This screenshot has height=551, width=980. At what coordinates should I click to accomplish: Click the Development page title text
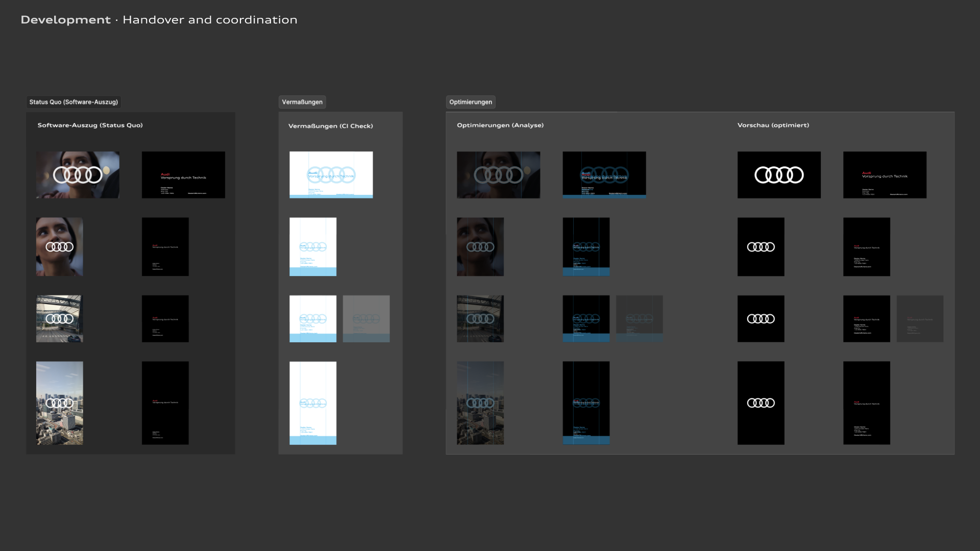(65, 20)
